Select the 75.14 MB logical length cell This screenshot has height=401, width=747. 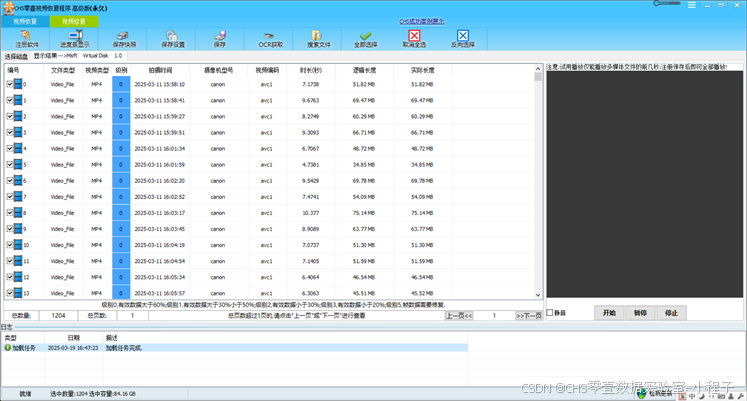coord(363,213)
